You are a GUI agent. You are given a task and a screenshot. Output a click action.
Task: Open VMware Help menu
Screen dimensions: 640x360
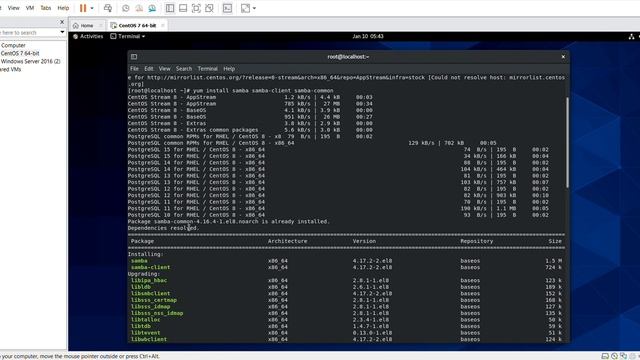pyautogui.click(x=63, y=8)
